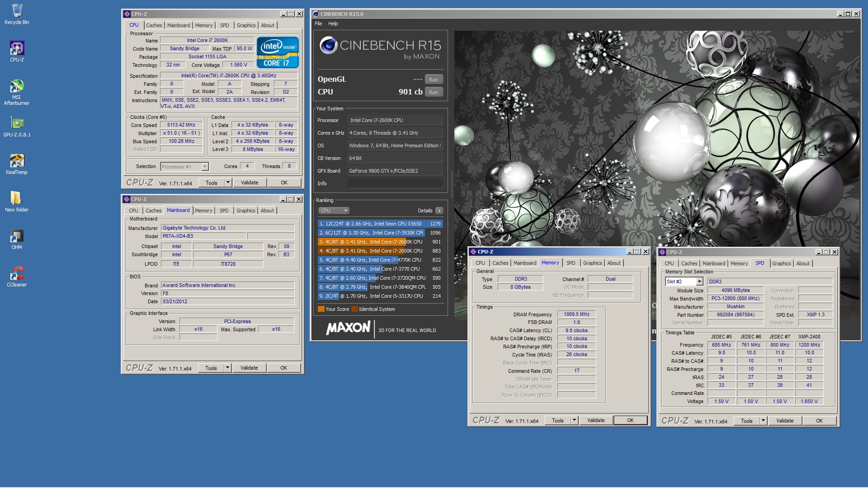The image size is (868, 488).
Task: Click the CPU-Z icon in SPD window title
Action: 662,253
